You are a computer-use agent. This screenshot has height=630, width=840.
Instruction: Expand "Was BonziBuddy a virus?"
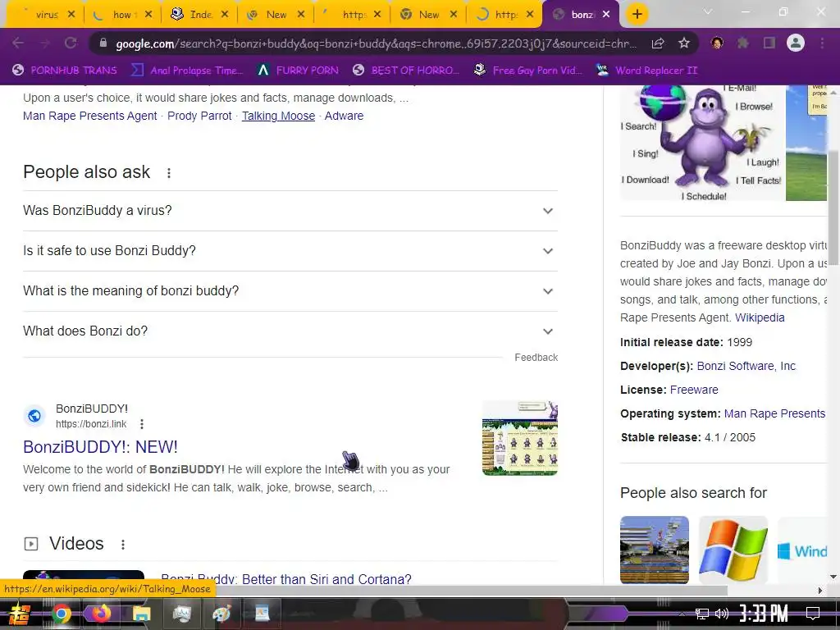[290, 211]
